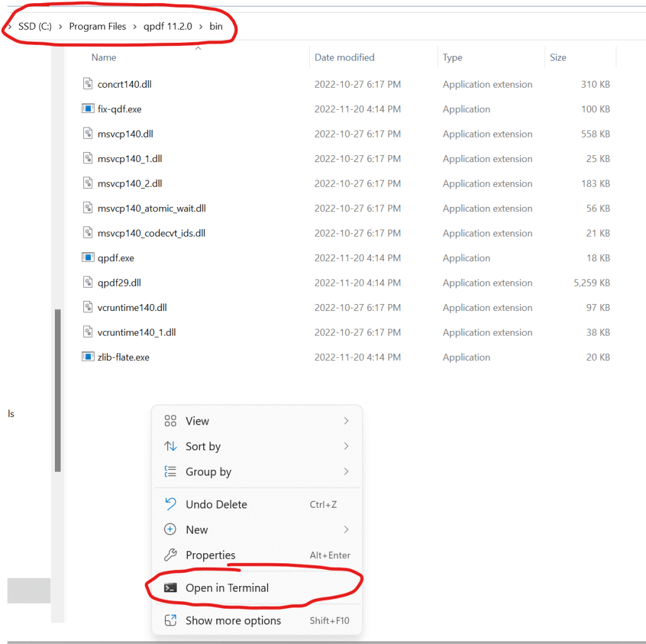Select the file name vcruntime140.dll
Screen dimensions: 646x644
click(x=132, y=307)
